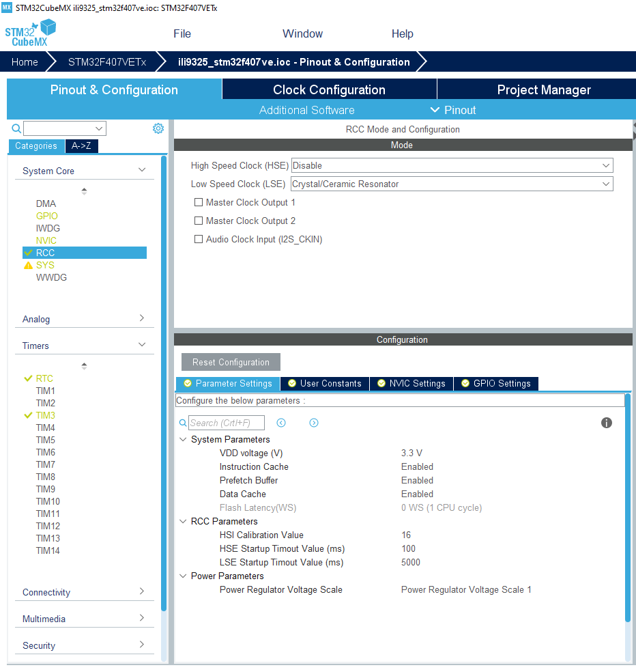The height and width of the screenshot is (672, 636).
Task: Go to next search result arrow
Action: (x=313, y=423)
